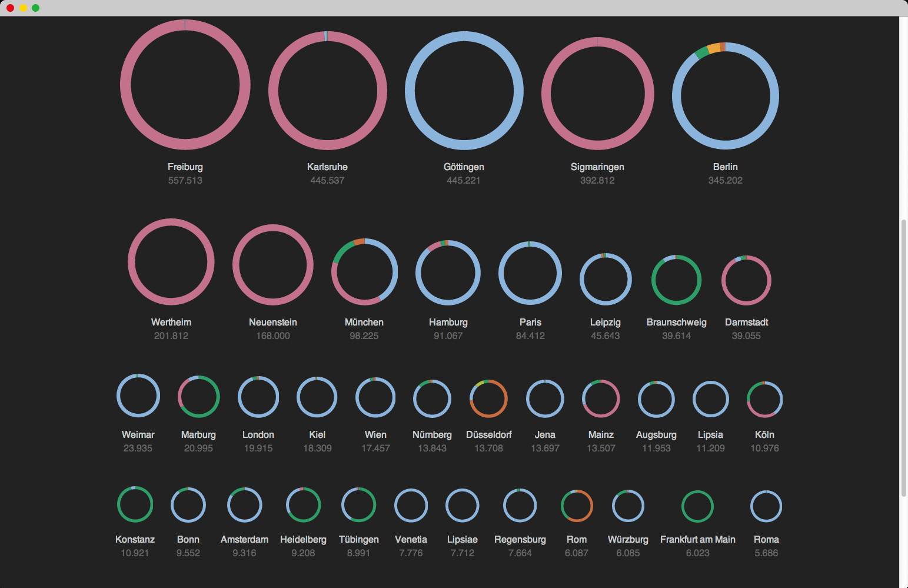908x588 pixels.
Task: Open the Wertheim ring chart
Action: (x=171, y=262)
